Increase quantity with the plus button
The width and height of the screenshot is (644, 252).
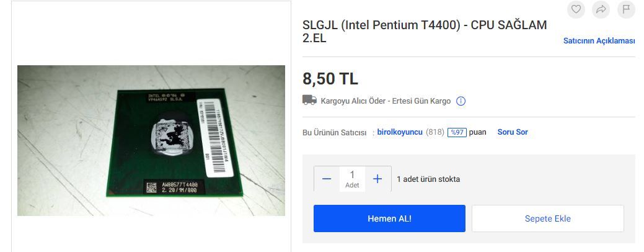pos(377,179)
